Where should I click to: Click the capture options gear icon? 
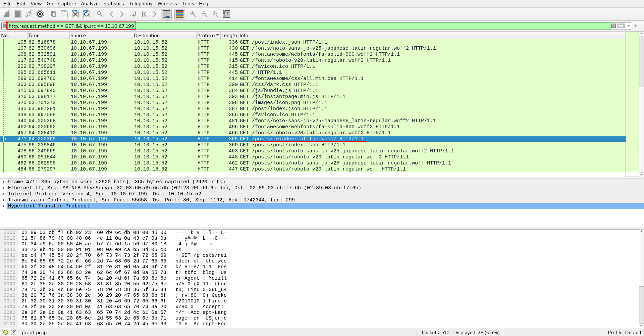(x=40, y=14)
